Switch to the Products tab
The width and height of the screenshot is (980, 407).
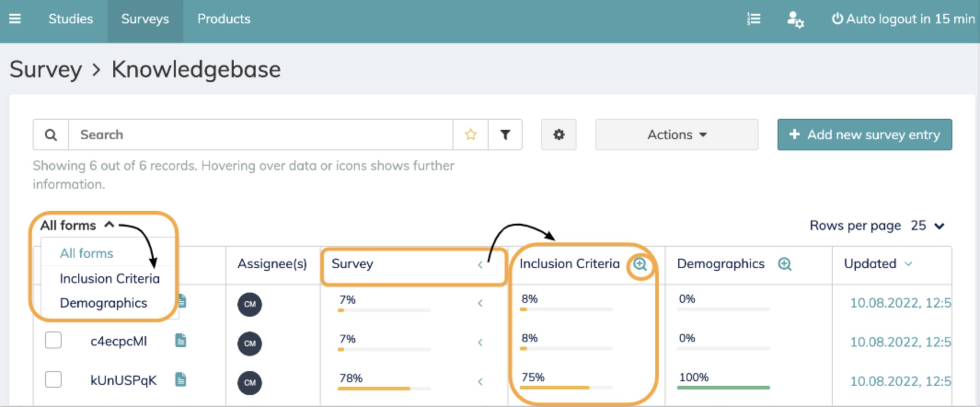coord(224,19)
